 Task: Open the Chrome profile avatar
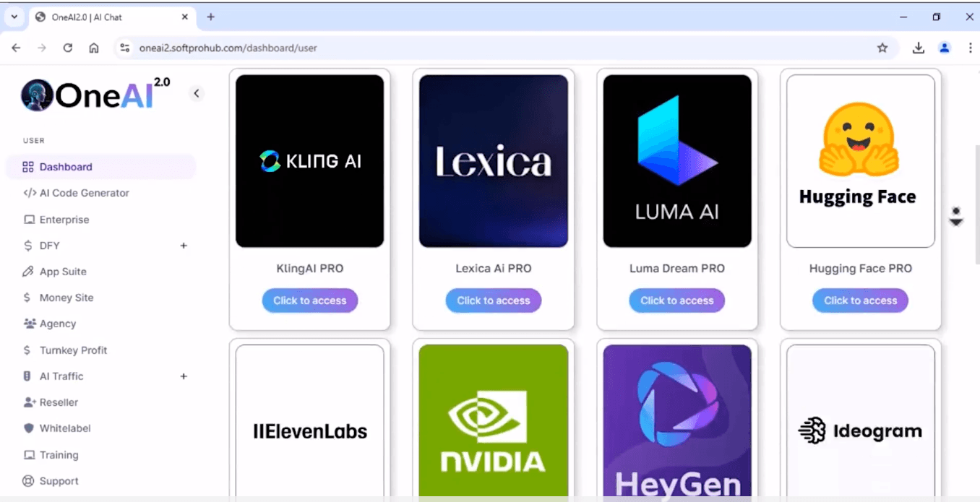[945, 48]
